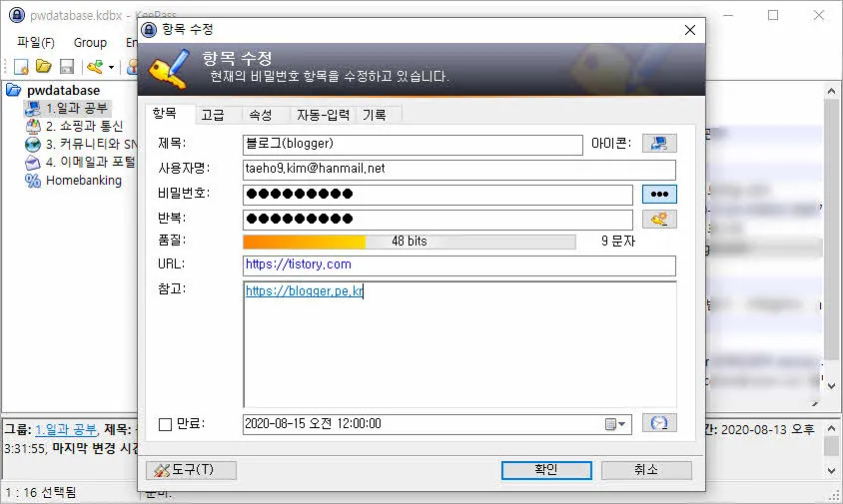Select 3. 커뮤니티와 group in tree

pyautogui.click(x=92, y=144)
